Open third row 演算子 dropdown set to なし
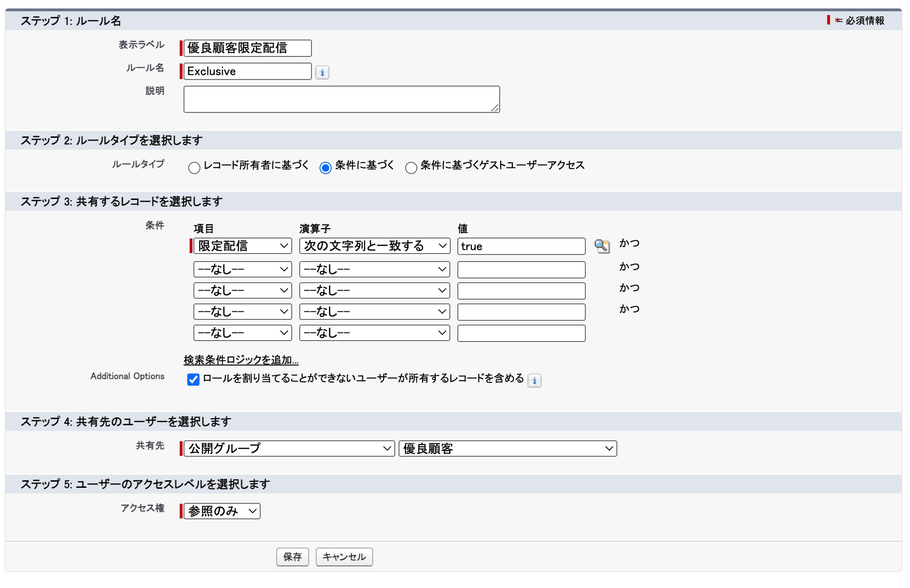 375,291
